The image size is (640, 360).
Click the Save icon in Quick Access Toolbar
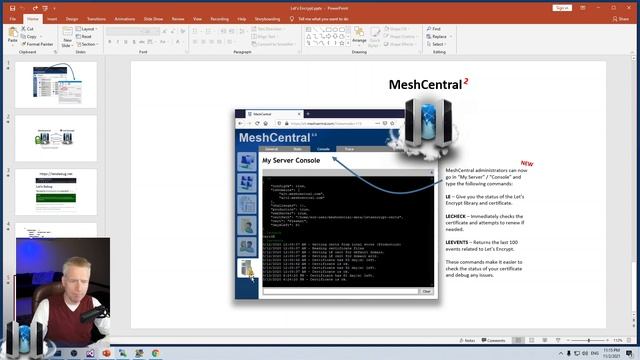coord(12,8)
